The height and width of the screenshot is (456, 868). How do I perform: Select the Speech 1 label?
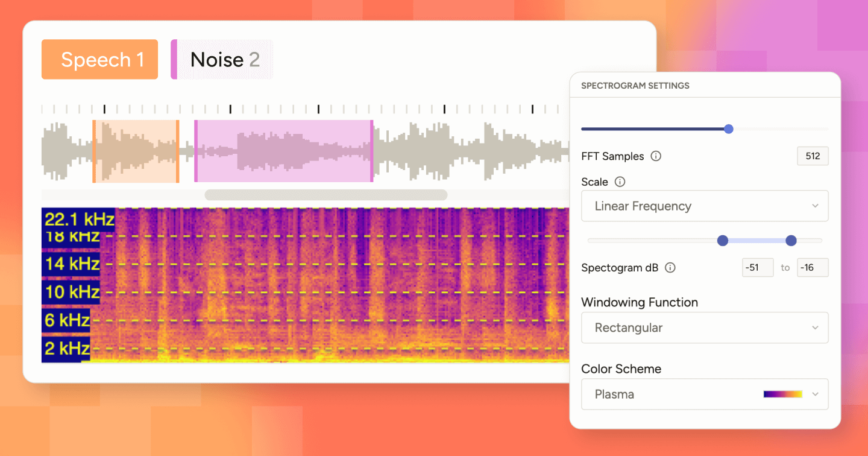point(99,59)
